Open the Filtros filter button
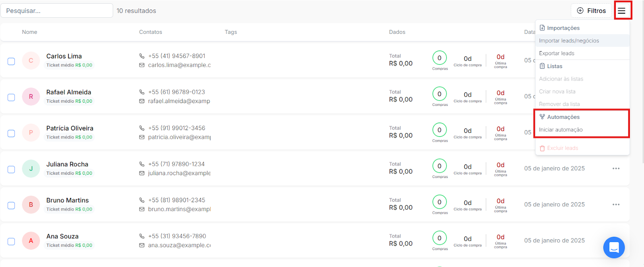The width and height of the screenshot is (644, 267). point(591,11)
